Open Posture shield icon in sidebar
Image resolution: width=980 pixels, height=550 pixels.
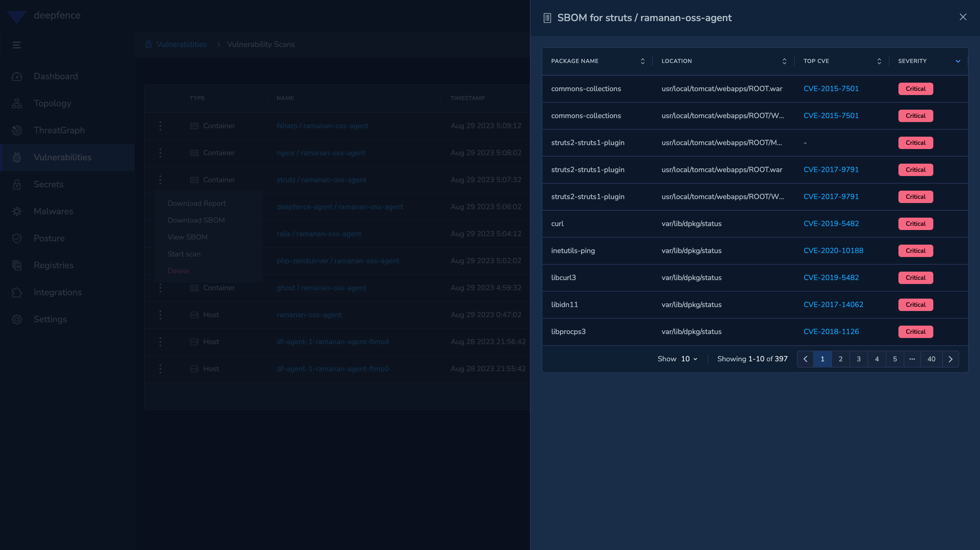pos(17,238)
